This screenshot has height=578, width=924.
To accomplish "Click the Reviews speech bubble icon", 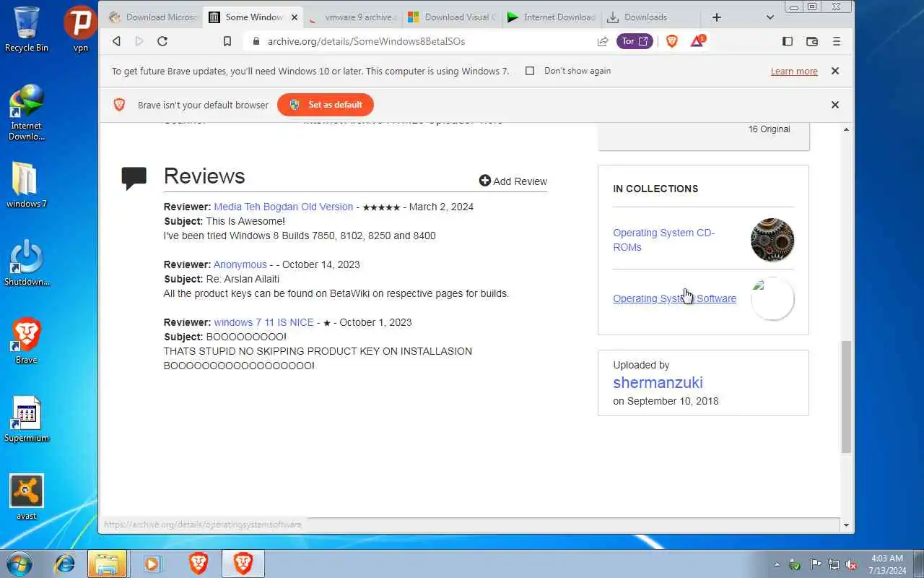I will 134,178.
